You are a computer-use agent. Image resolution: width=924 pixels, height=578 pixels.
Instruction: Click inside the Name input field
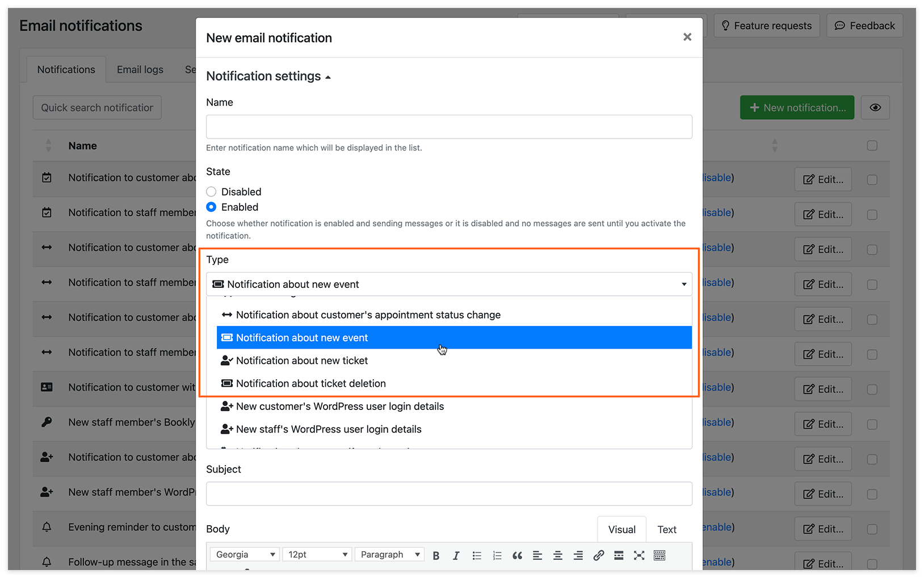pyautogui.click(x=449, y=127)
